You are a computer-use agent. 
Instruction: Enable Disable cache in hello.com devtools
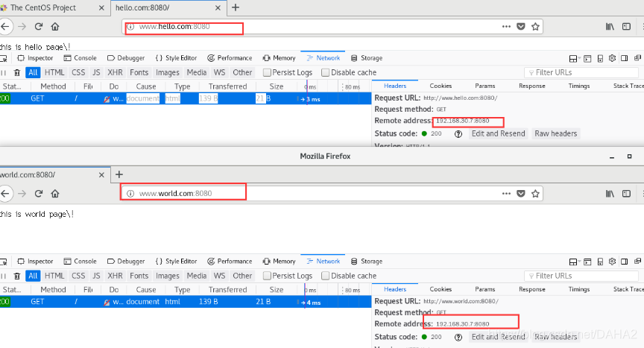(325, 72)
